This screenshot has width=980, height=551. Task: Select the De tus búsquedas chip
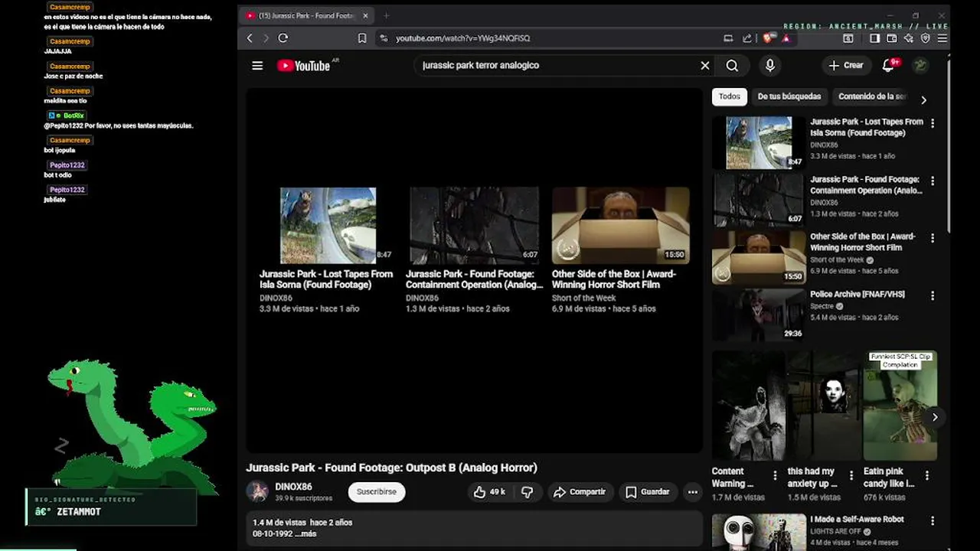(x=789, y=96)
